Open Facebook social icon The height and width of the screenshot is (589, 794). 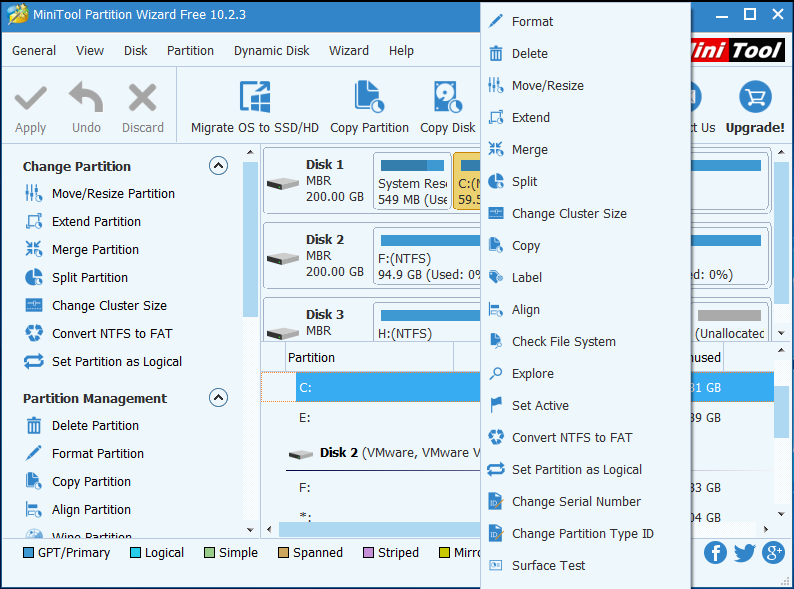coord(715,553)
